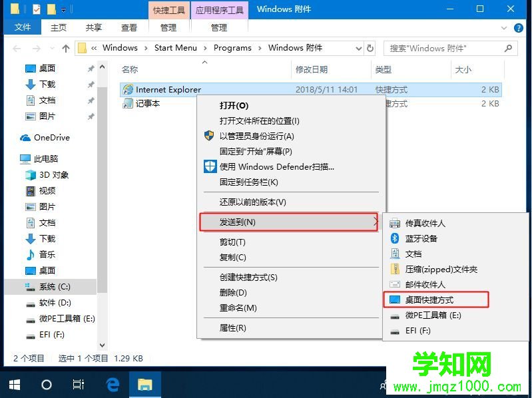Click the up one level arrow

point(66,49)
